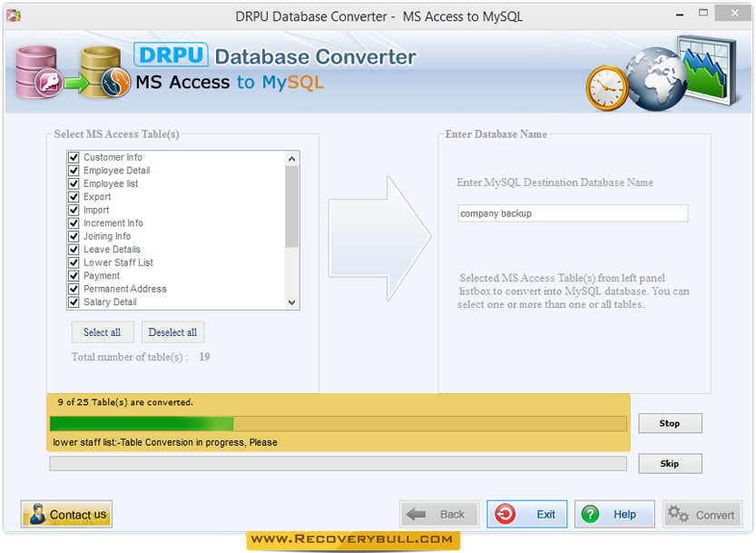Click the Convert button label

714,515
